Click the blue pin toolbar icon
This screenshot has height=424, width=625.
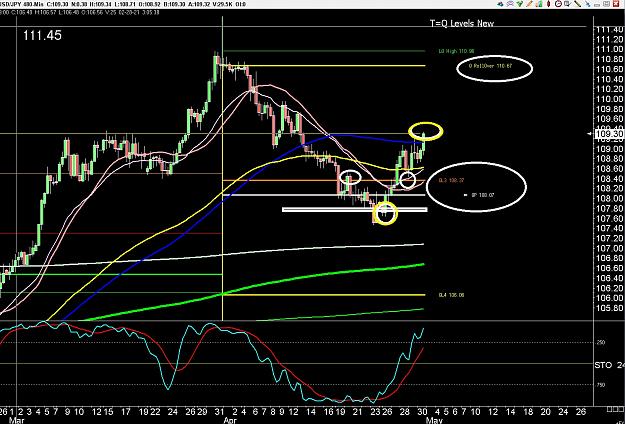point(588,4)
